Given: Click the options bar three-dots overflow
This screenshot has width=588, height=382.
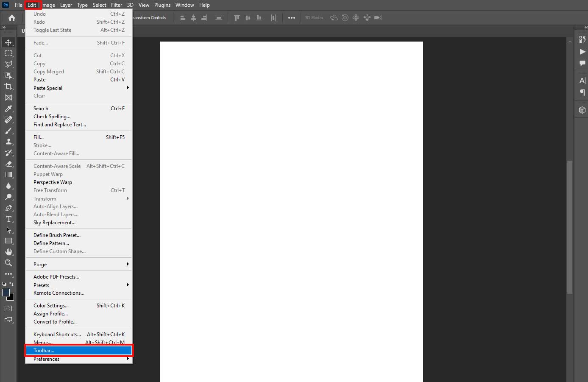Looking at the screenshot, I should [x=292, y=18].
